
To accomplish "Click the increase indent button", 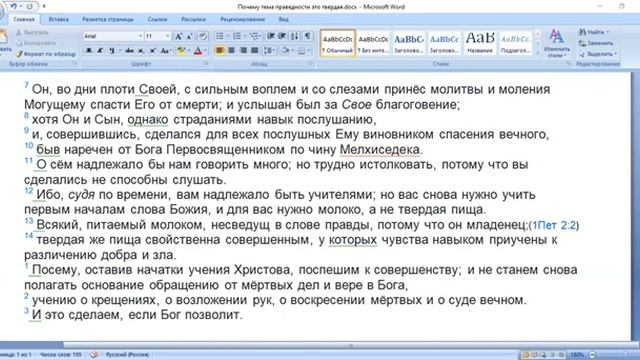I will tap(282, 36).
